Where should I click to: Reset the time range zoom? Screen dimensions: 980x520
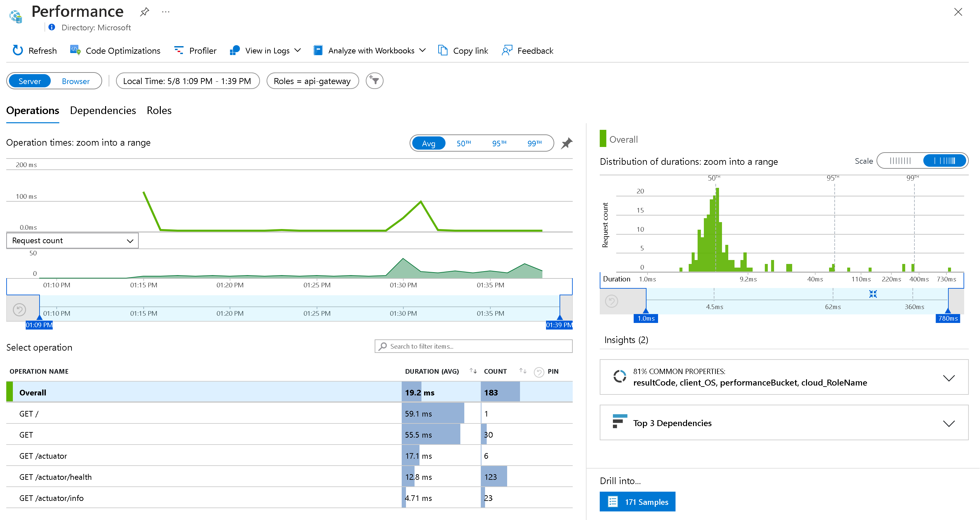coord(19,310)
